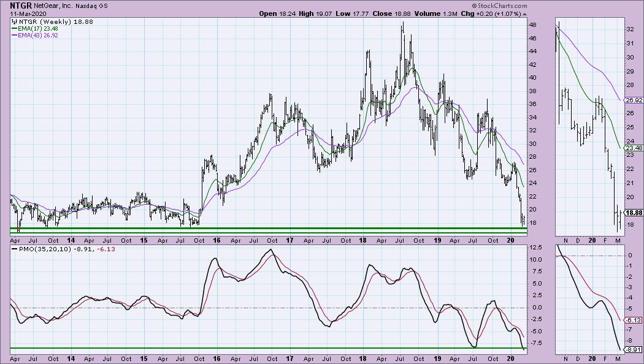Screen dimensions: 644x364
Task: Click the 0.0 label on the PMO axis
Action: (x=537, y=308)
